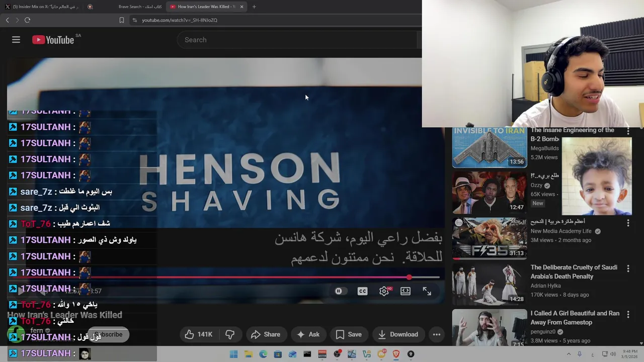Open options for the penguinz0 Gamestop video
Image resolution: width=644 pixels, height=362 pixels.
coord(628,314)
